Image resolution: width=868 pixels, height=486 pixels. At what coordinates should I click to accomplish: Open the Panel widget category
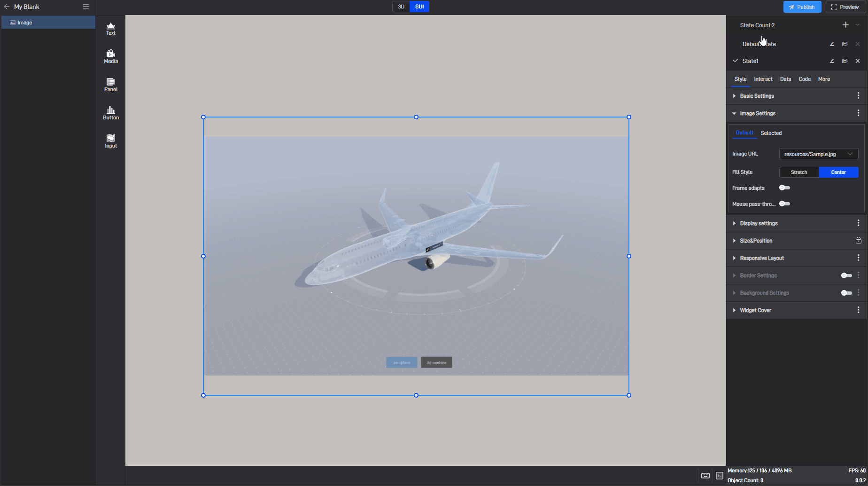pyautogui.click(x=111, y=85)
